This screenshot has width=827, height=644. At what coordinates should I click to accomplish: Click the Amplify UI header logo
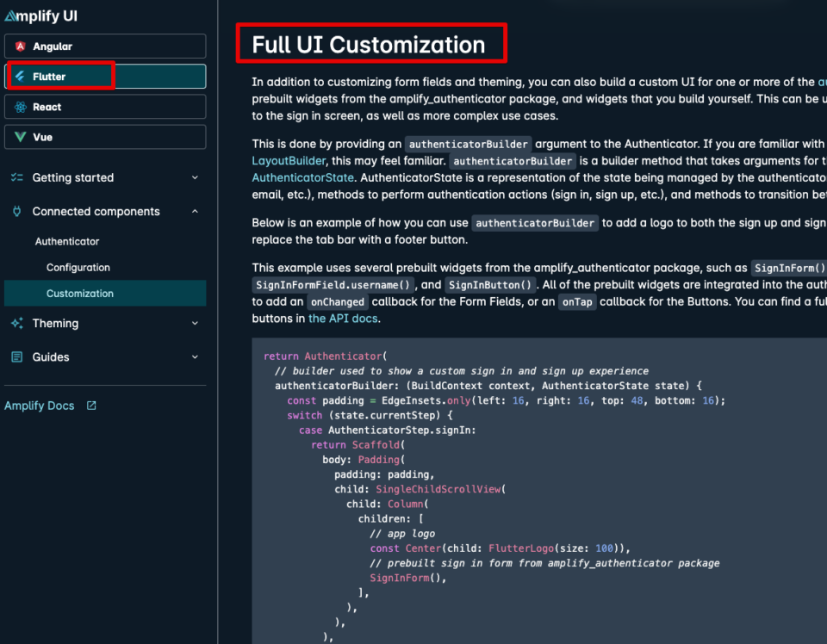click(x=40, y=15)
